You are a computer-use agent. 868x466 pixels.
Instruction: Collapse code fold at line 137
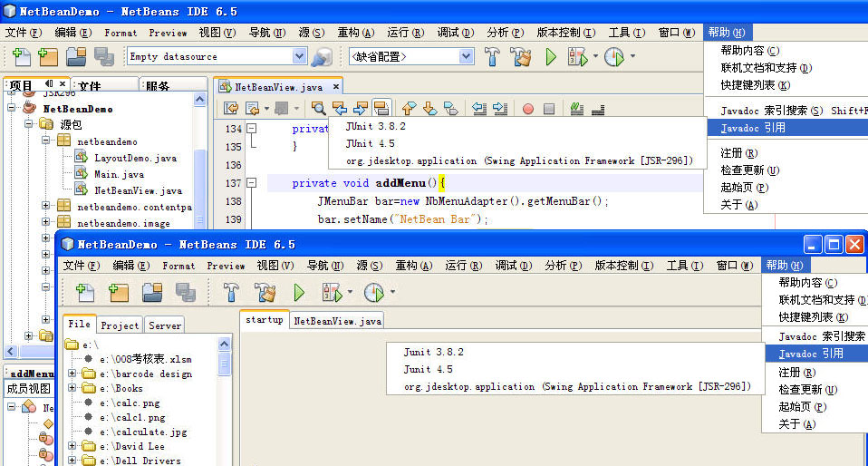coord(251,182)
